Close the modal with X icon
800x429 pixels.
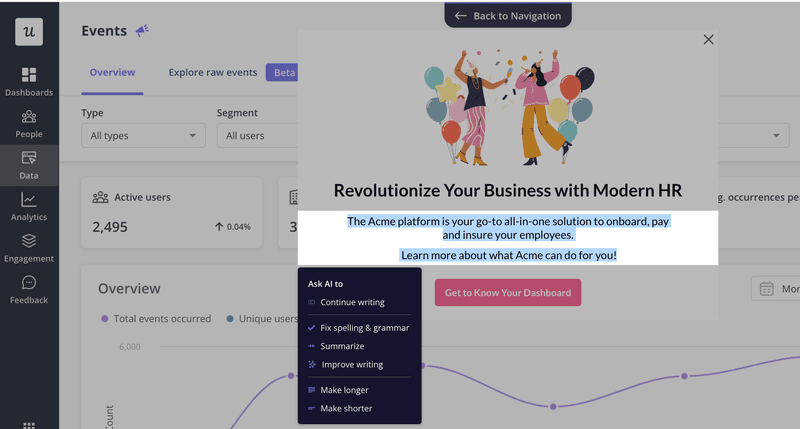coord(709,40)
